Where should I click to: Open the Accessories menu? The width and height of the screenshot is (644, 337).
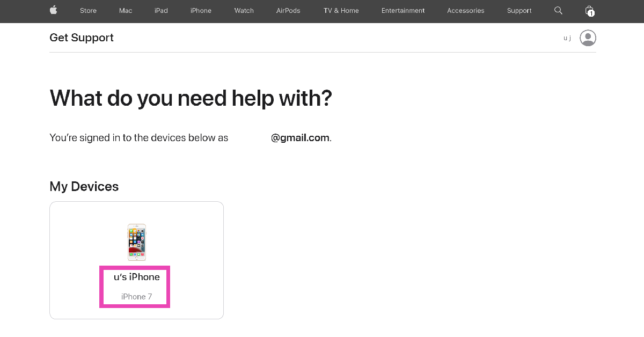pos(466,11)
